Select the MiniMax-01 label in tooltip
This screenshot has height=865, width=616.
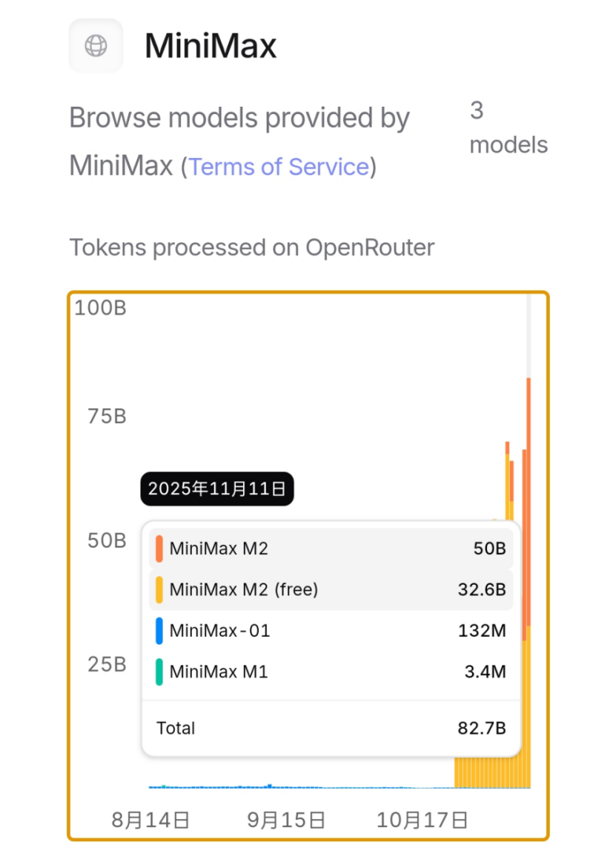pyautogui.click(x=219, y=631)
